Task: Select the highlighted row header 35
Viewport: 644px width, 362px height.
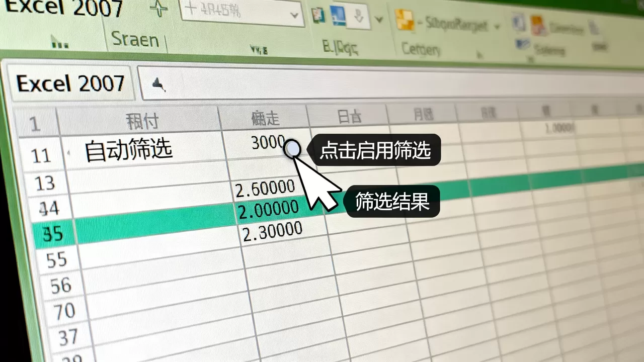Action: pos(54,234)
